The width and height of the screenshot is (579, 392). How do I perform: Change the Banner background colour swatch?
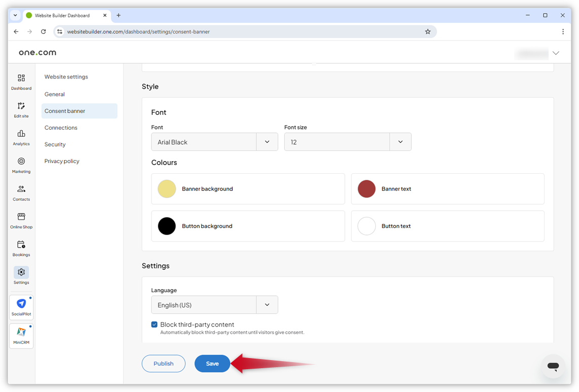pos(167,188)
